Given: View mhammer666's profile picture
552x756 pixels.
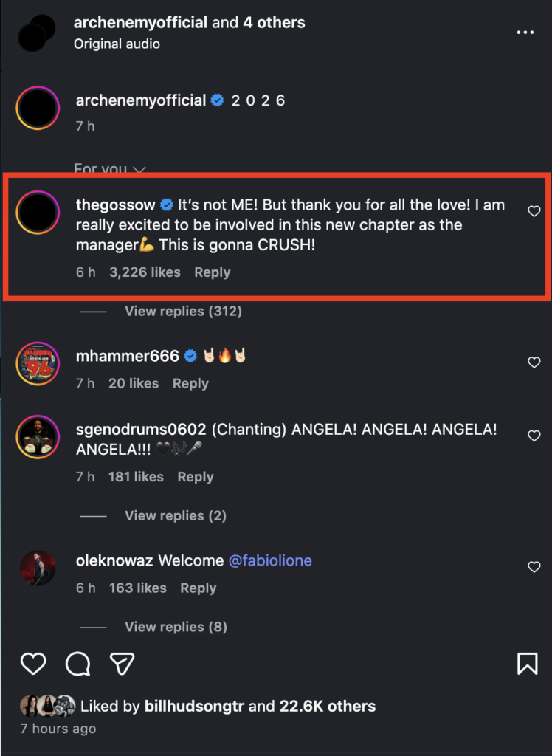Looking at the screenshot, I should 37,363.
